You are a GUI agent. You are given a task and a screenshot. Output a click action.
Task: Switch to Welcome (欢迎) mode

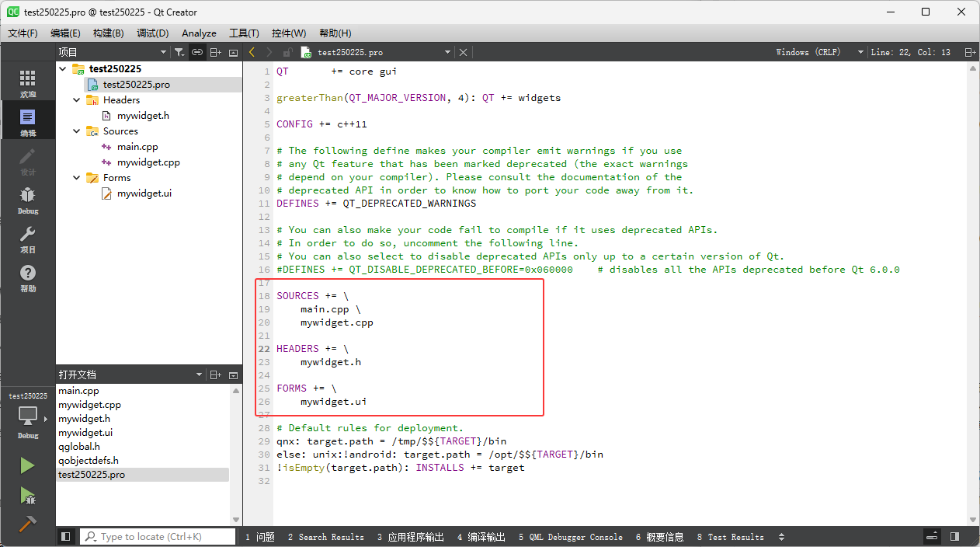tap(27, 83)
